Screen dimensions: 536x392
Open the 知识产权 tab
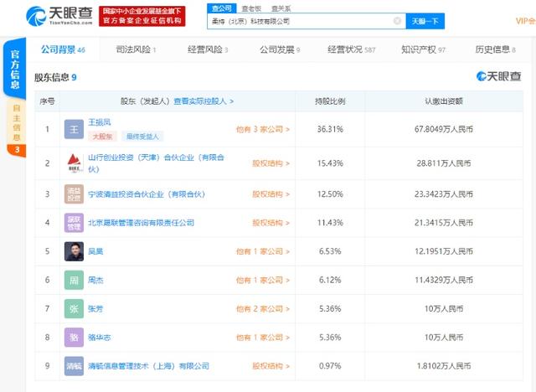(x=423, y=50)
